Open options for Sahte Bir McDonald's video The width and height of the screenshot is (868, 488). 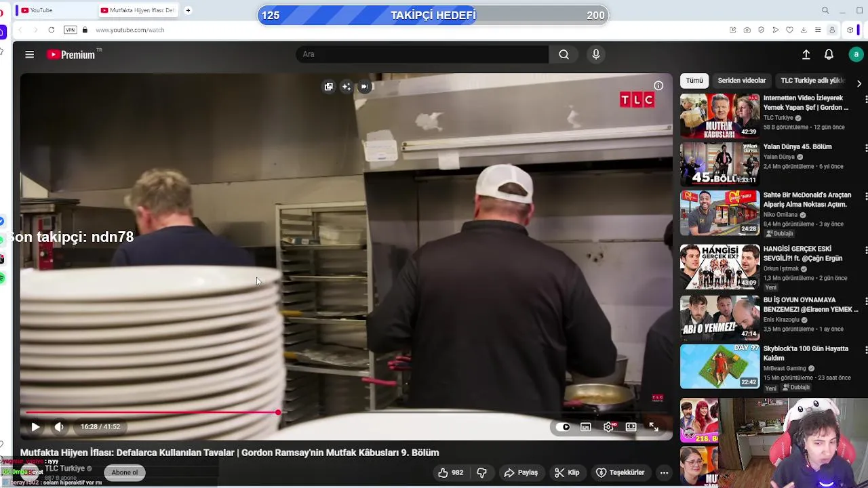[x=865, y=197]
